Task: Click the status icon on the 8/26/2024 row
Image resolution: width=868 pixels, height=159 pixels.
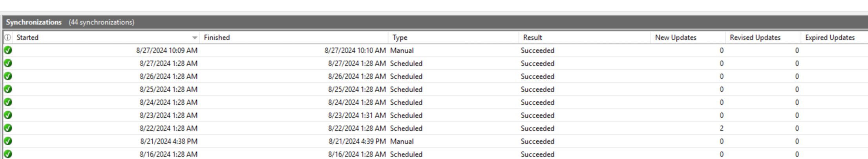Action: click(8, 76)
